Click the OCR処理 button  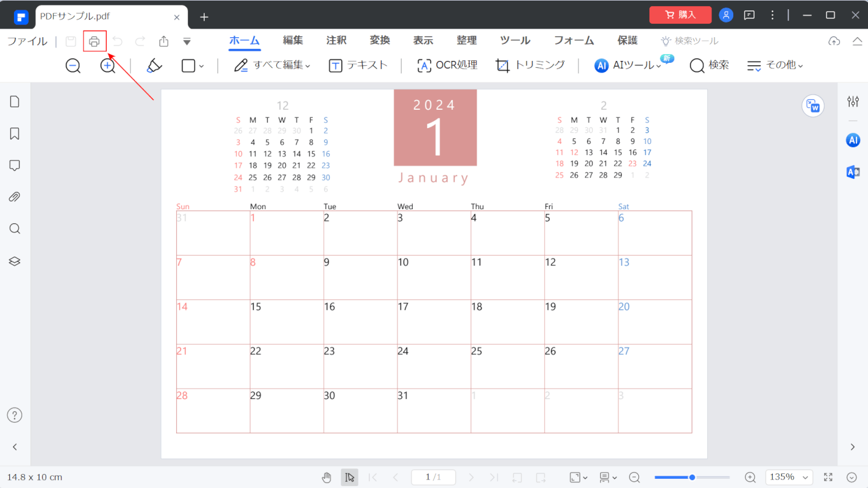point(447,65)
